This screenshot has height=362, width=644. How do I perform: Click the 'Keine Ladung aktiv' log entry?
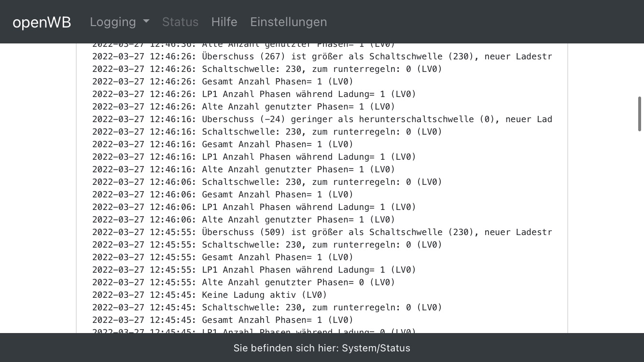210,295
